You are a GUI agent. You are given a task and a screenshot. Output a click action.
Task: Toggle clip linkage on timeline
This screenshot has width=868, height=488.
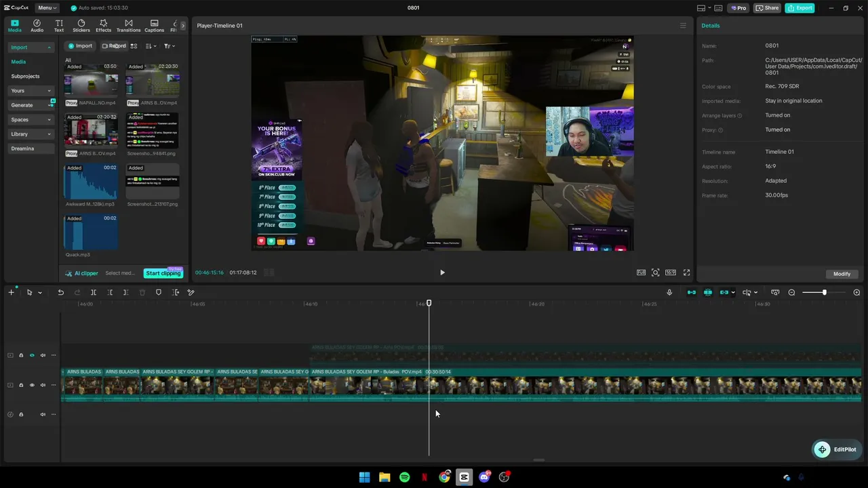[x=724, y=293]
